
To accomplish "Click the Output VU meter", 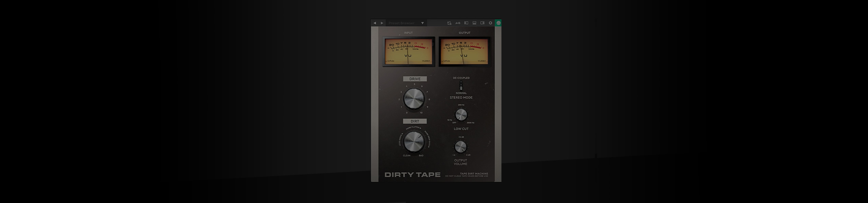I will (465, 51).
